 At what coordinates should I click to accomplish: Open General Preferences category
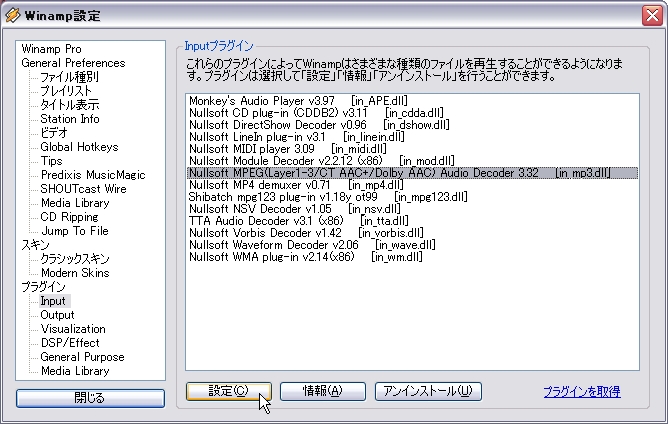coord(73,63)
